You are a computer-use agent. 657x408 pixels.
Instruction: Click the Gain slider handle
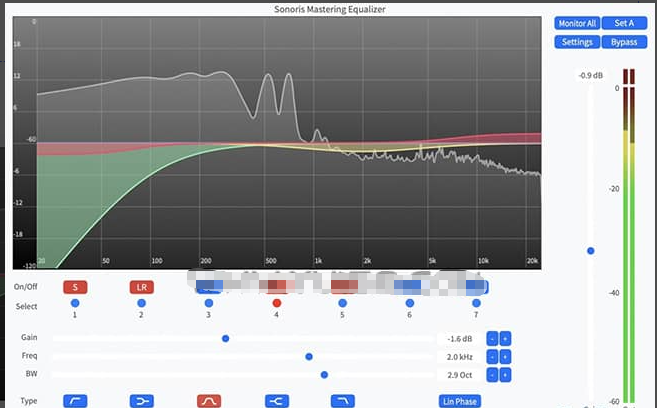click(225, 338)
